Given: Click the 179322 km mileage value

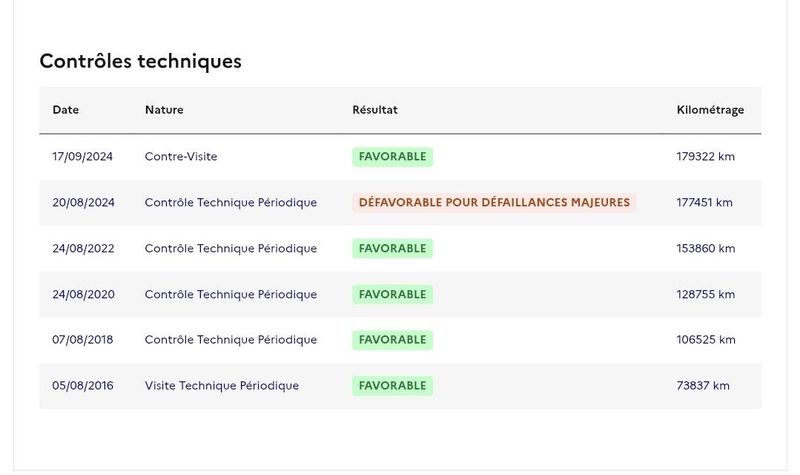Looking at the screenshot, I should 706,157.
